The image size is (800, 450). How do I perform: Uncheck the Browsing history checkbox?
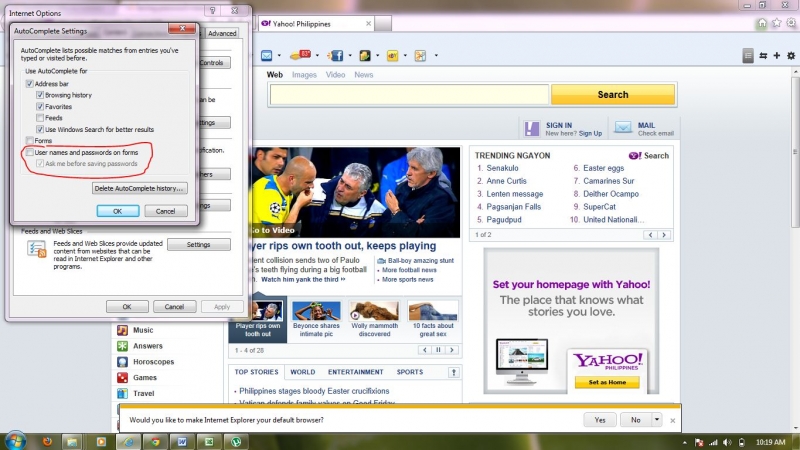40,95
